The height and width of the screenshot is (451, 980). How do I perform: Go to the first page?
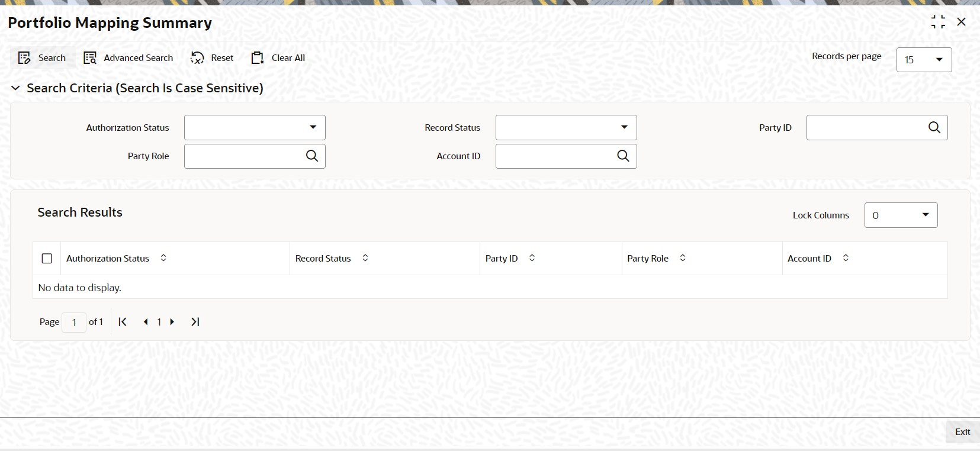[123, 322]
